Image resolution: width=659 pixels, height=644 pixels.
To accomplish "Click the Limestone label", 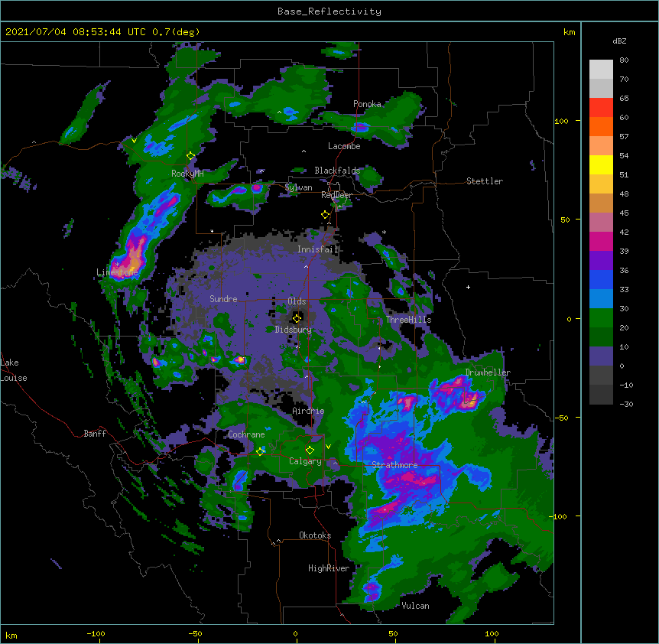I will coord(117,272).
